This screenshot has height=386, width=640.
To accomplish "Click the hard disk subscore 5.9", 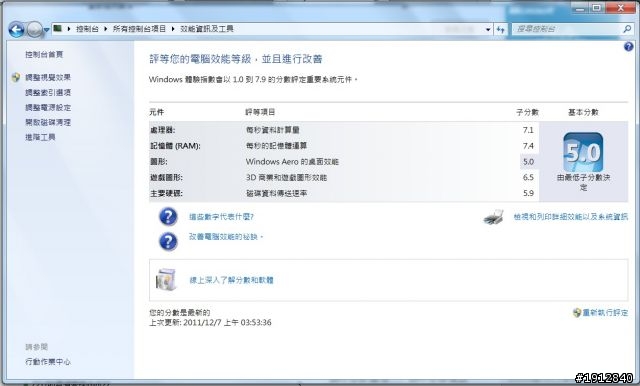I will (528, 193).
